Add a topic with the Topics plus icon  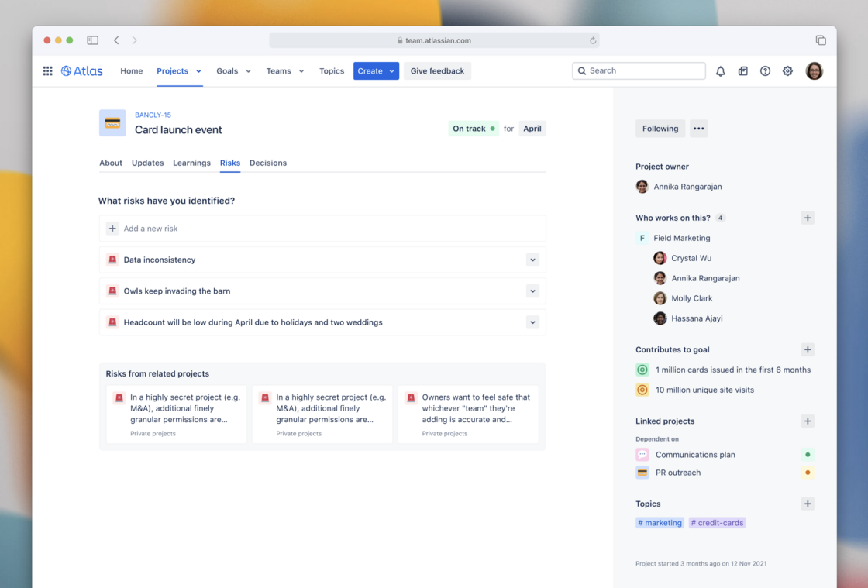808,504
